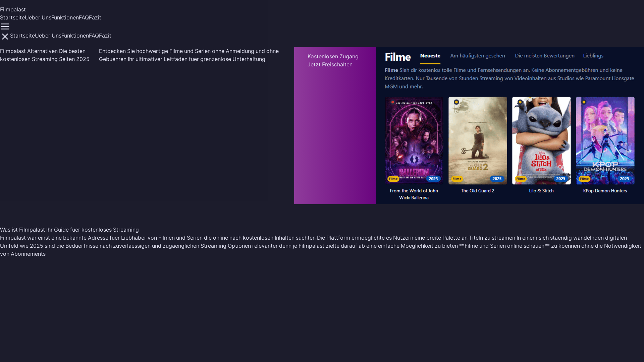Select Funktionen in the second menu row
644x362 pixels.
(75, 36)
